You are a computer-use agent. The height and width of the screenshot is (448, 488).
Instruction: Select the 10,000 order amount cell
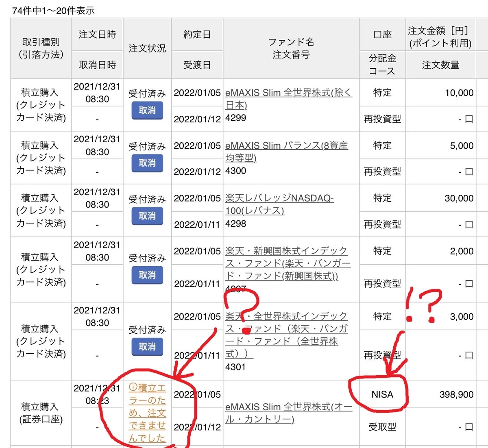[x=440, y=93]
